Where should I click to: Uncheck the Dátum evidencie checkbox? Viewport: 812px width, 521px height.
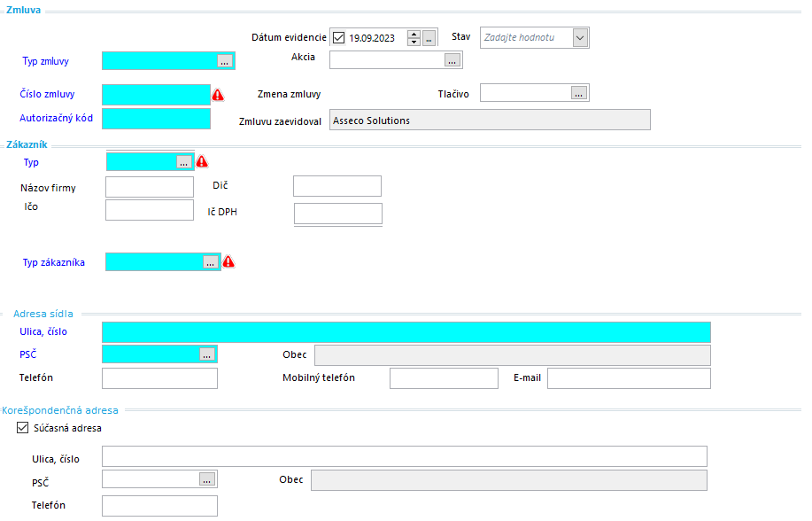(338, 38)
